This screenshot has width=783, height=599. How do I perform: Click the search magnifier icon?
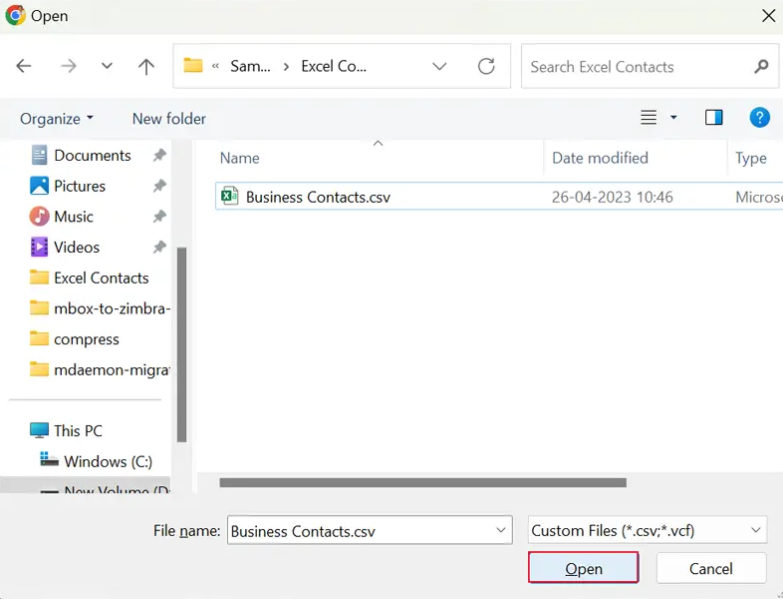pyautogui.click(x=762, y=66)
